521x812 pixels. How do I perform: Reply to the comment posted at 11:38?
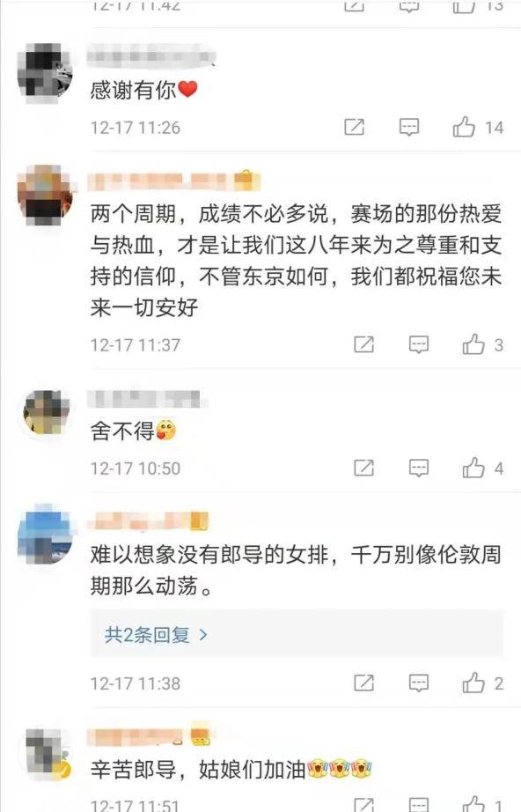click(419, 683)
